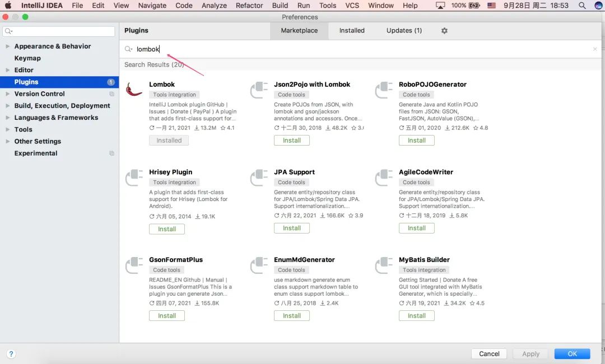Screen dimensions: 605x364
Task: Click the AgileCodeWriter plugin icon
Action: click(384, 178)
